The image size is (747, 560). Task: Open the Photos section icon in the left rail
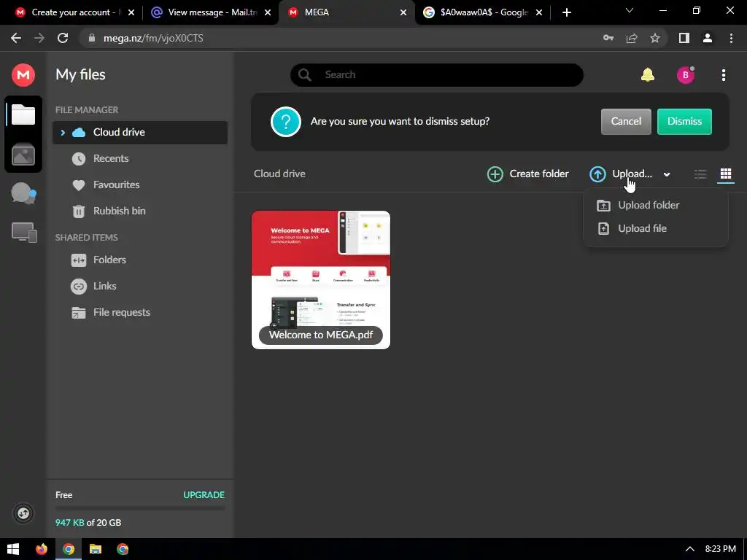point(23,155)
